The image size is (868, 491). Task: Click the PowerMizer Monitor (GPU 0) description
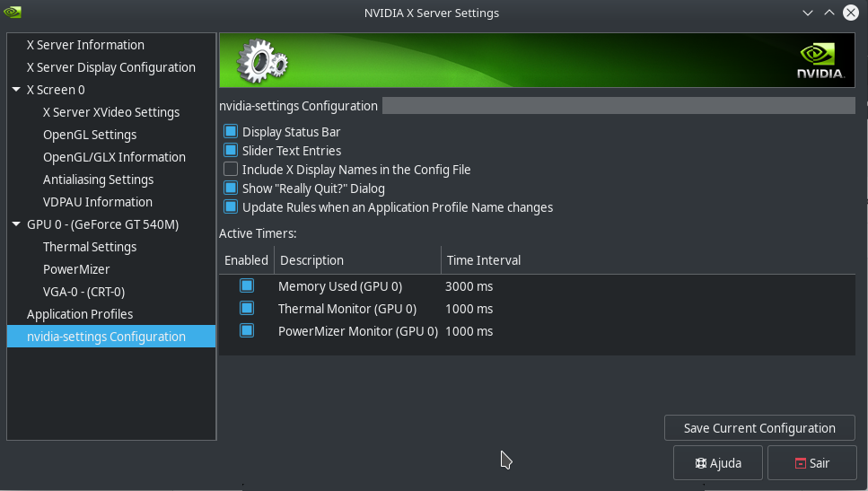357,331
